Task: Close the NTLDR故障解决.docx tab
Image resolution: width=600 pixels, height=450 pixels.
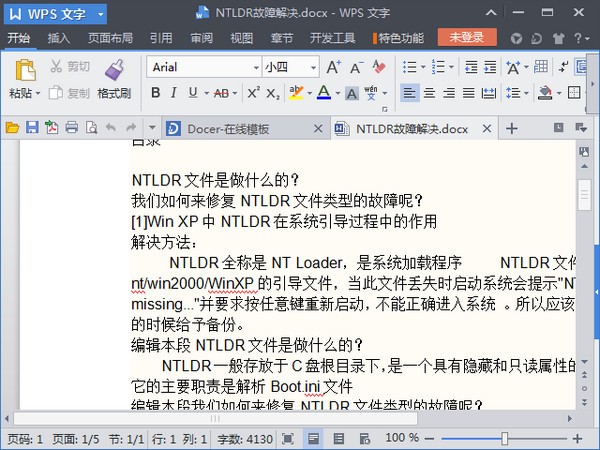Action: tap(487, 128)
